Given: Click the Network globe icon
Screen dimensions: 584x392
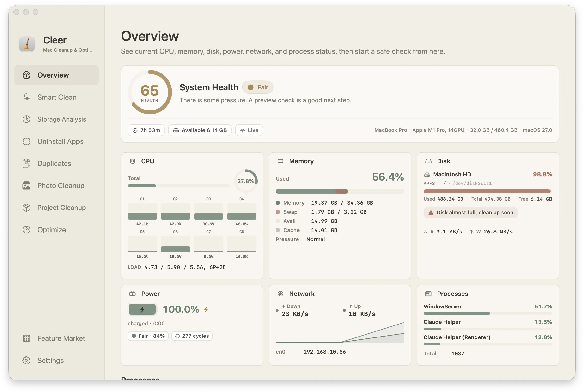Looking at the screenshot, I should pos(280,294).
